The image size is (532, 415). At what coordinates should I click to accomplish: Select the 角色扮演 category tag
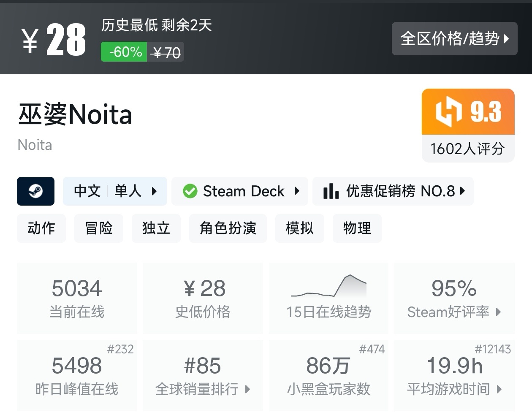tap(228, 228)
